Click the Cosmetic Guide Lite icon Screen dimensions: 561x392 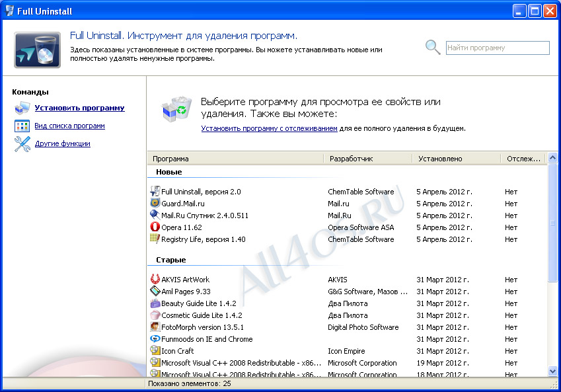tap(155, 315)
